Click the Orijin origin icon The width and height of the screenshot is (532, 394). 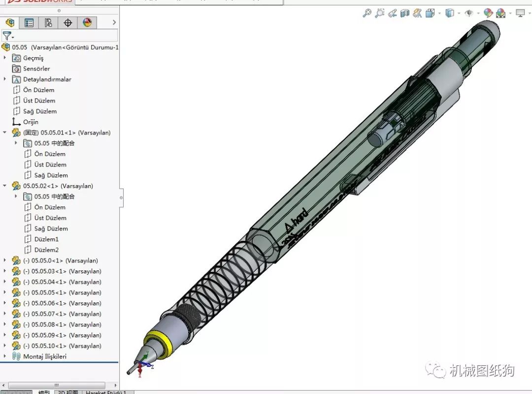[16, 122]
